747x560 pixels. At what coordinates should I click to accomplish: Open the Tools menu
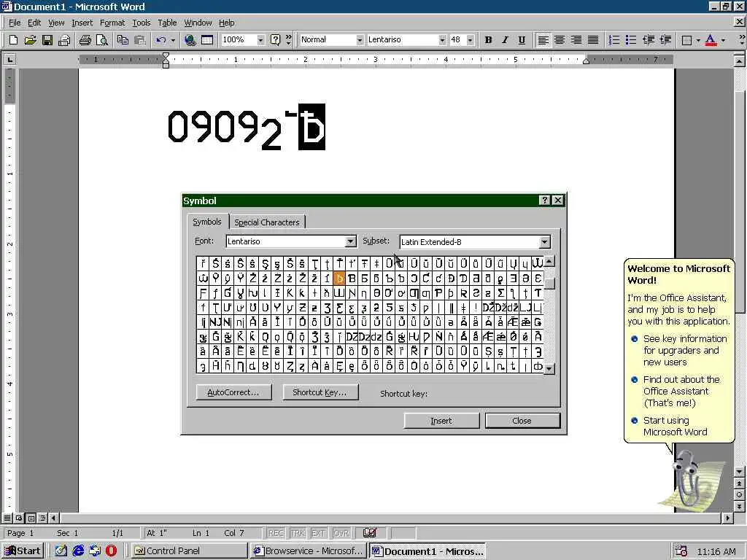point(141,23)
